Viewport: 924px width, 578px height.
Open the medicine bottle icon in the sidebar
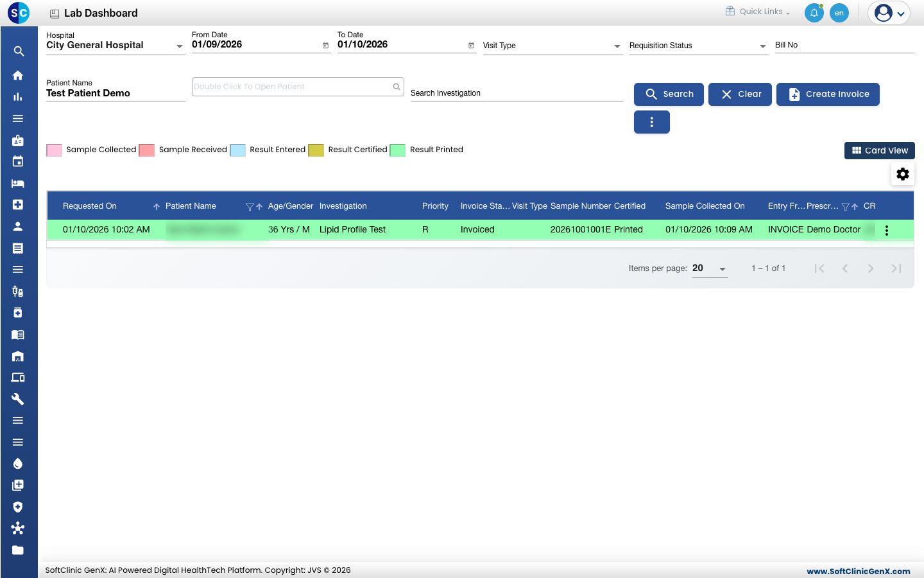[18, 313]
